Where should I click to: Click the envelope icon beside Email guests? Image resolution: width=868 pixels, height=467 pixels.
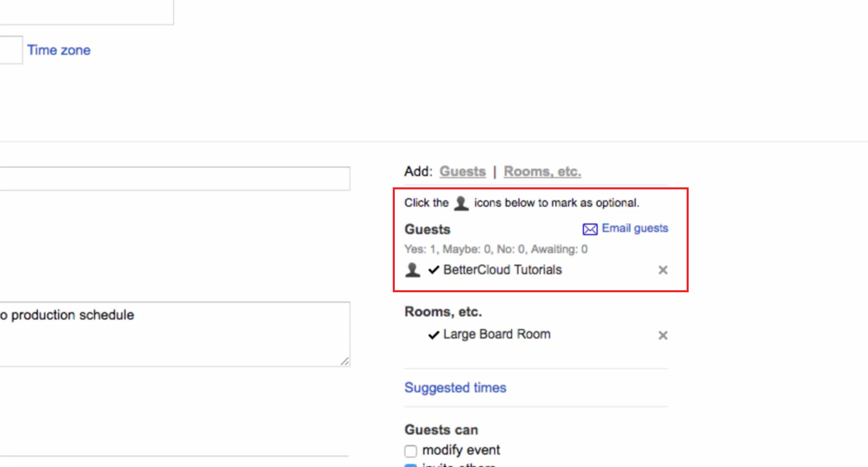pyautogui.click(x=590, y=229)
